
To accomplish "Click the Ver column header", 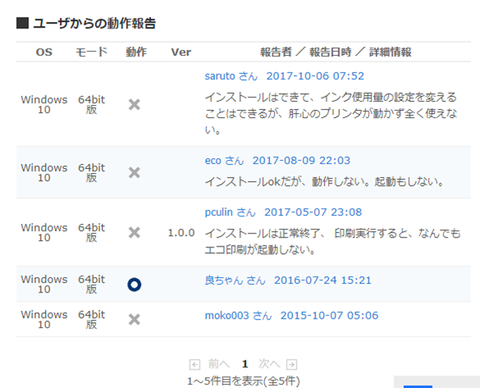I will pyautogui.click(x=181, y=52).
